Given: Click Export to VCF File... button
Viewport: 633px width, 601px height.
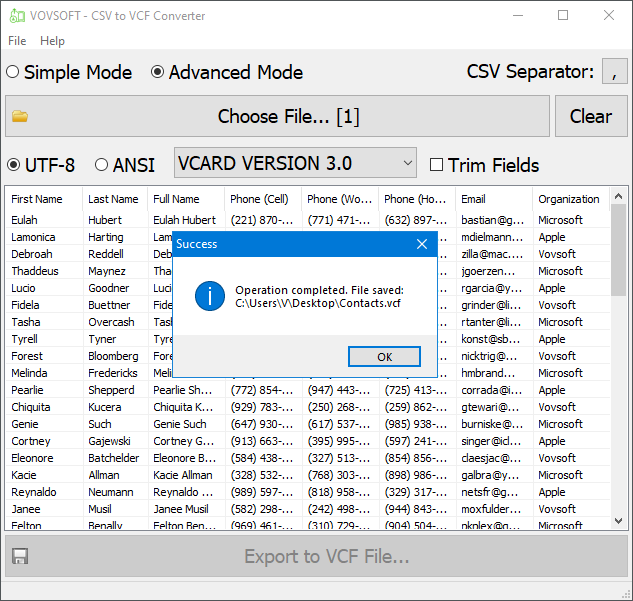Looking at the screenshot, I should pyautogui.click(x=316, y=556).
